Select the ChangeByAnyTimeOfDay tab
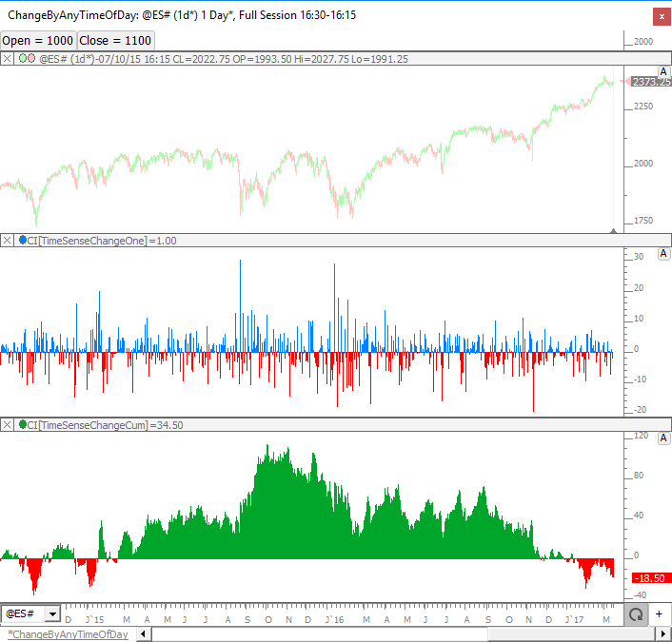 pyautogui.click(x=67, y=634)
